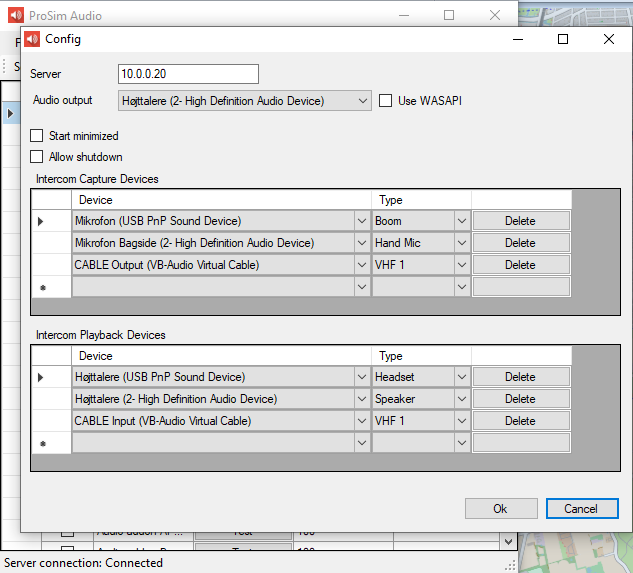Expand the Speaker type dropdown
633x573 pixels.
[x=461, y=399]
